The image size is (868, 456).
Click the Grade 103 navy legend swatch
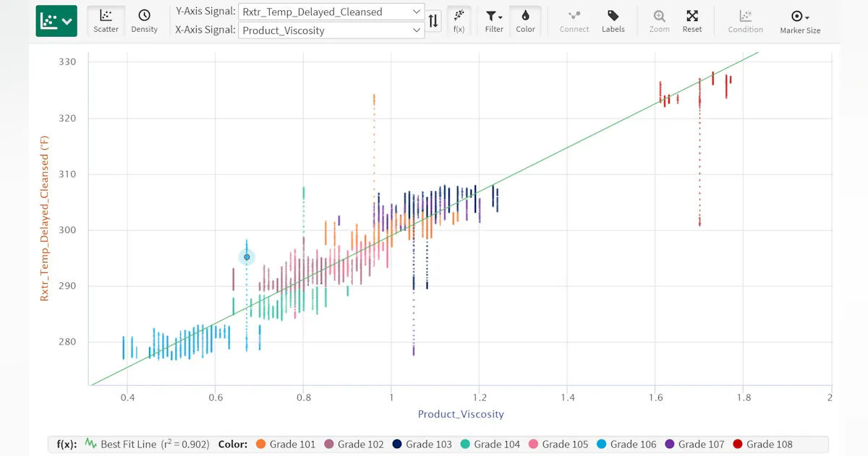(398, 444)
